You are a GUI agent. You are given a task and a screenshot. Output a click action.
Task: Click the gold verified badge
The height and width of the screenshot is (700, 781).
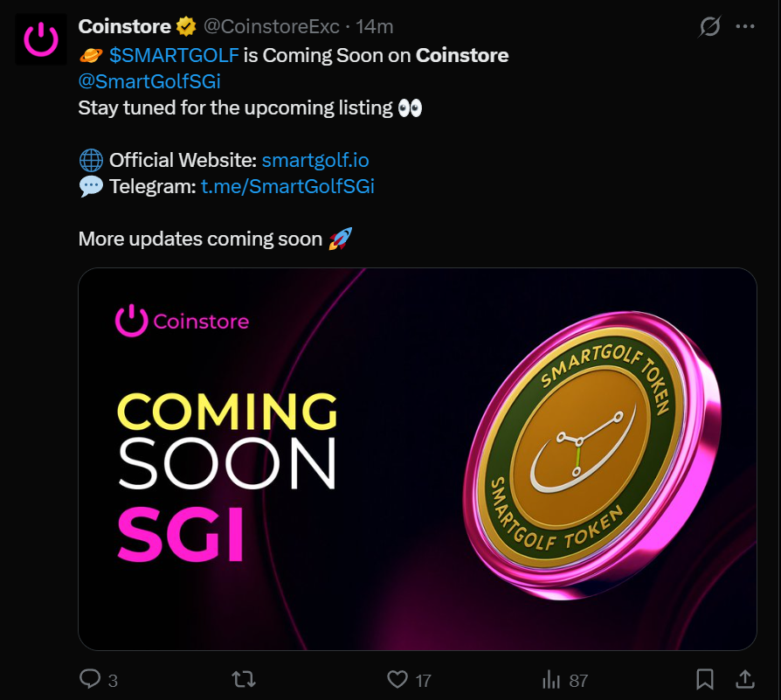click(186, 26)
